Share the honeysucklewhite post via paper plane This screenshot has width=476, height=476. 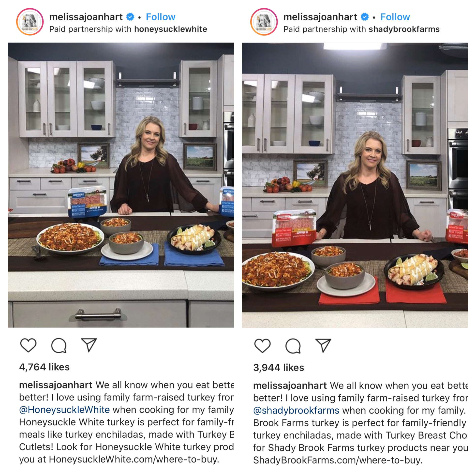[89, 345]
